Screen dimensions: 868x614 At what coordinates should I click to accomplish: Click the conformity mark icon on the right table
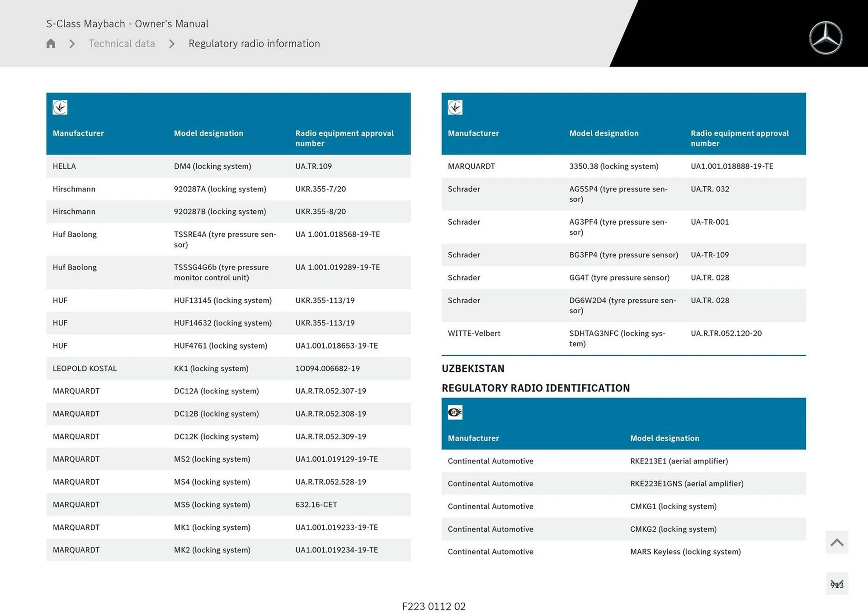pyautogui.click(x=454, y=107)
